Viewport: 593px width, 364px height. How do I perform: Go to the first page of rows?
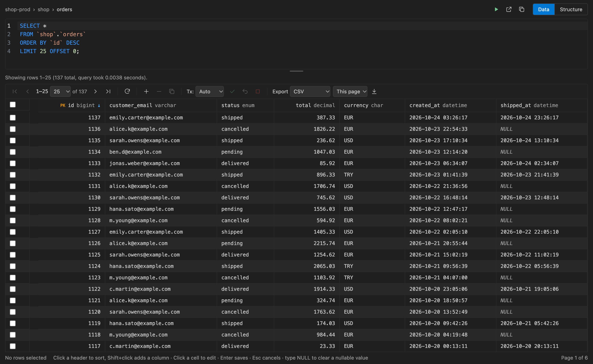[x=15, y=91]
